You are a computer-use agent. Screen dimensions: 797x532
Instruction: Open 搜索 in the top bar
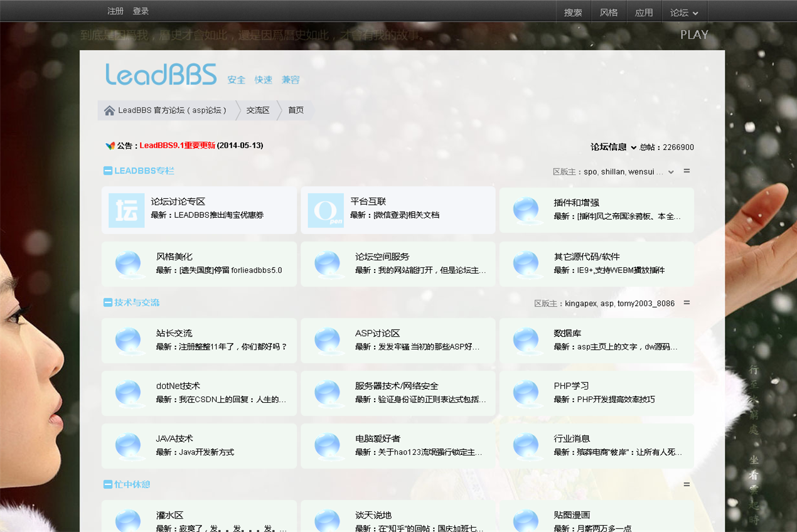click(x=573, y=12)
